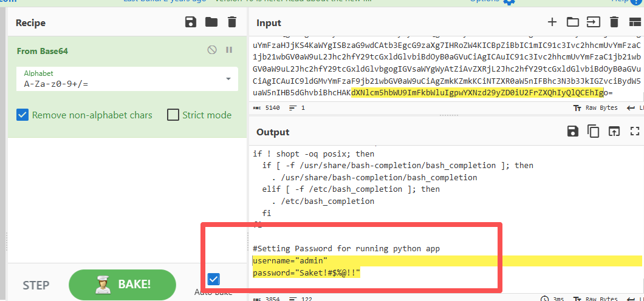The image size is (644, 301).
Task: Clear input and output with trash icon
Action: (614, 22)
